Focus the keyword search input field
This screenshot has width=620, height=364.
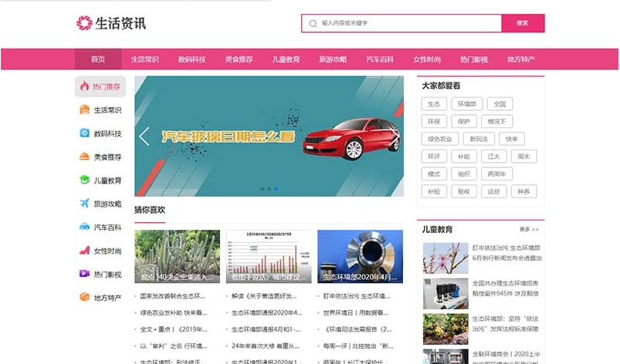401,23
